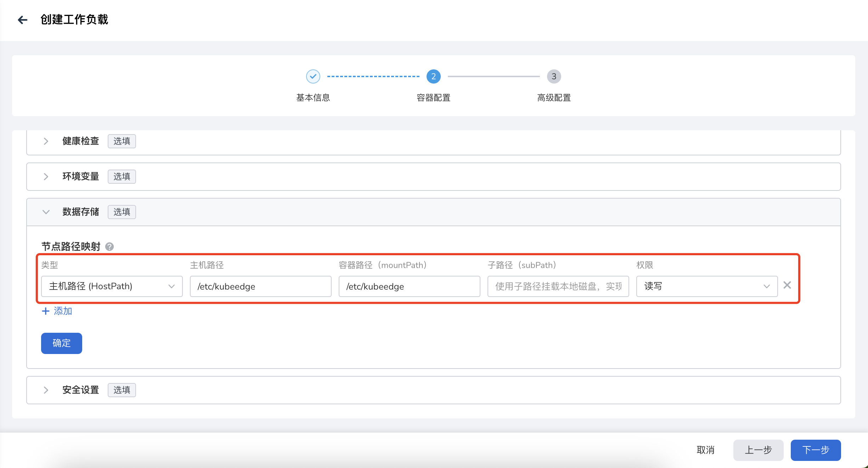The width and height of the screenshot is (868, 468).
Task: Expand the 环境变量 section
Action: pos(46,177)
